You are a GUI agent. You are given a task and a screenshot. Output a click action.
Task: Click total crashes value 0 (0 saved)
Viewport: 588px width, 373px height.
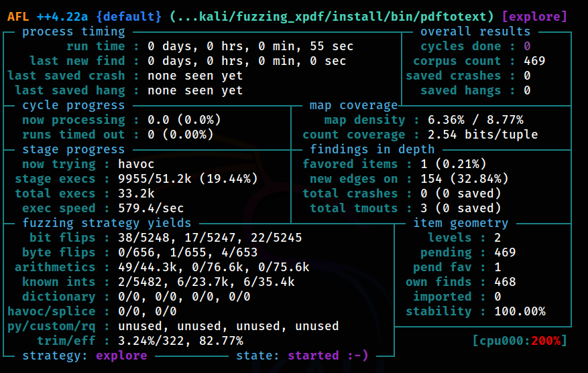click(x=461, y=194)
